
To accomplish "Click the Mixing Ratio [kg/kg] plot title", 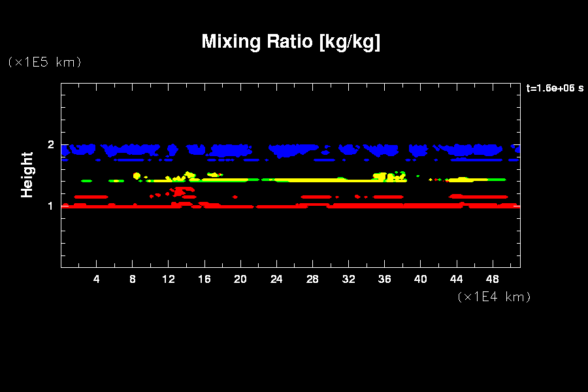I will click(291, 42).
